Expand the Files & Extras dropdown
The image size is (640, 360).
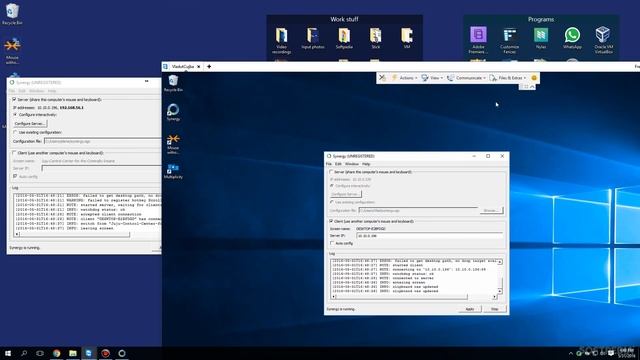508,78
